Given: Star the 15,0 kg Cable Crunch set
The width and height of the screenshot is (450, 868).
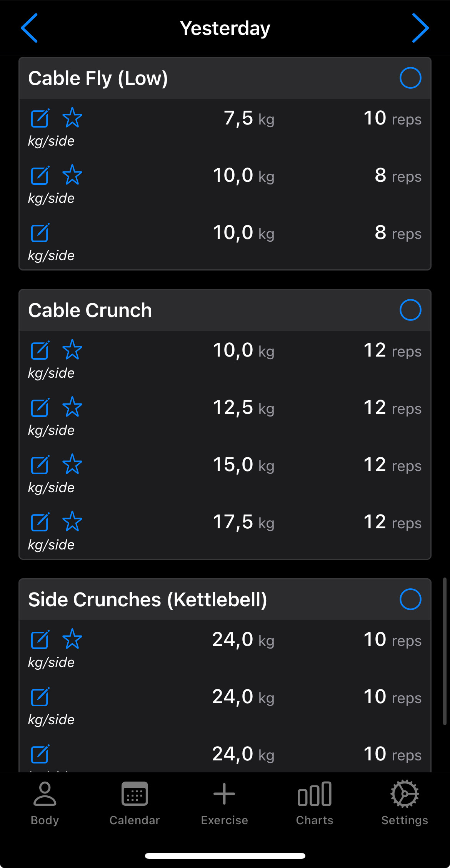Looking at the screenshot, I should click(x=72, y=465).
